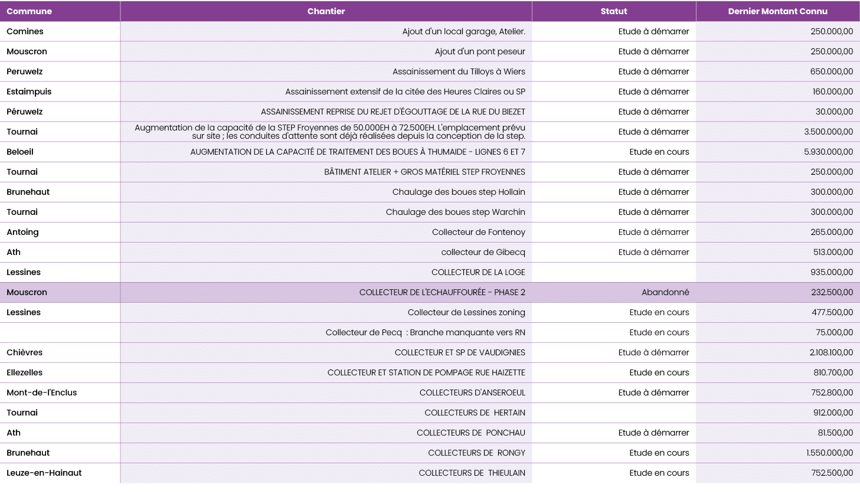This screenshot has height=504, width=860.
Task: Select the amount 5.930.000,00
Action: (x=828, y=152)
